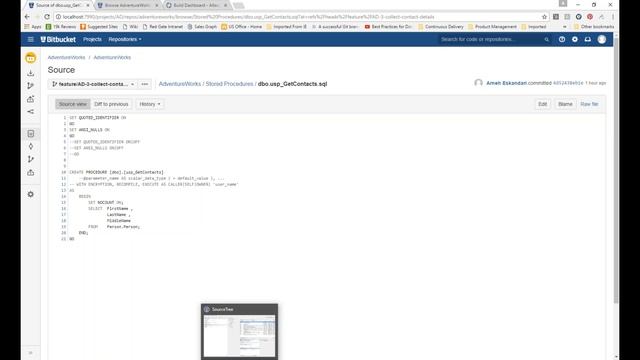
Task: Close the Build Dashboard browser tab
Action: [226, 5]
